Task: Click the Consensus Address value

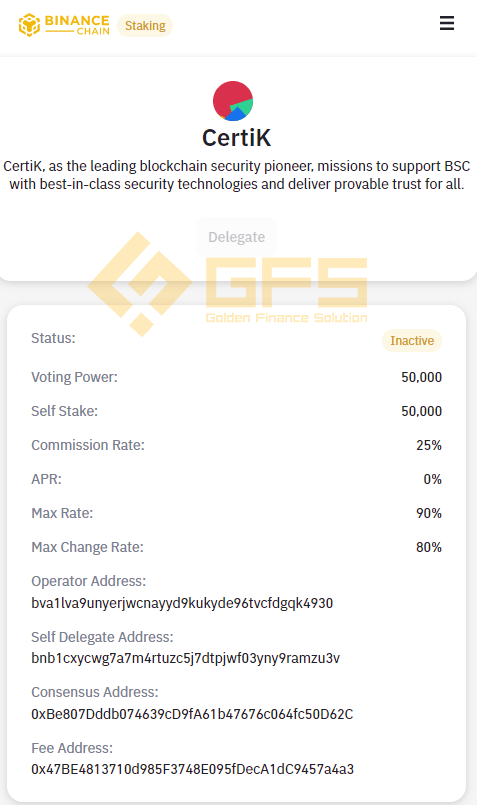Action: pos(192,714)
